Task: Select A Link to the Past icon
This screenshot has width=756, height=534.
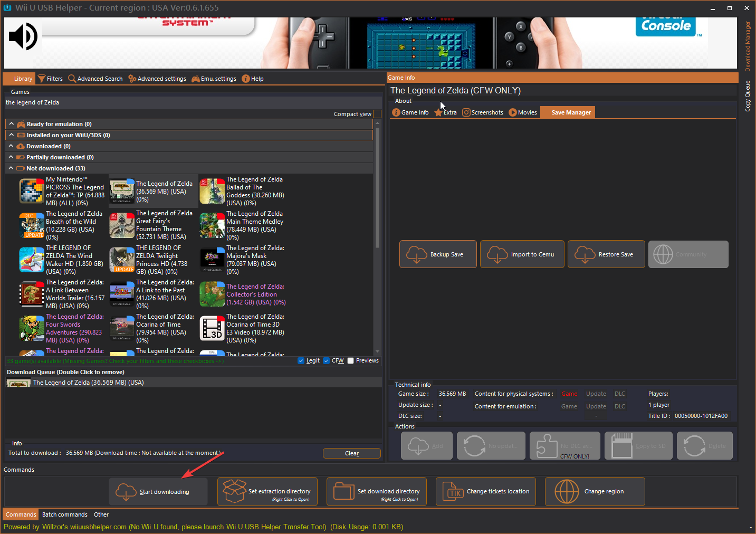Action: 122,294
